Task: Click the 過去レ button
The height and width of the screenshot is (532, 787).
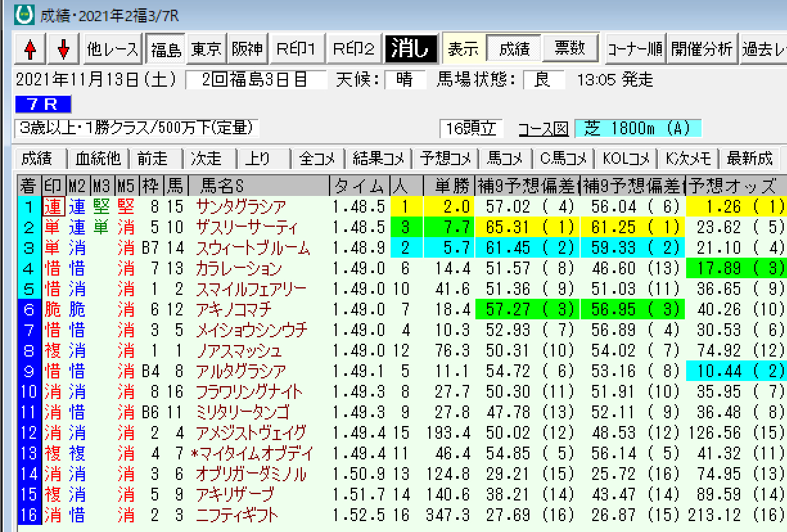Action: click(763, 48)
